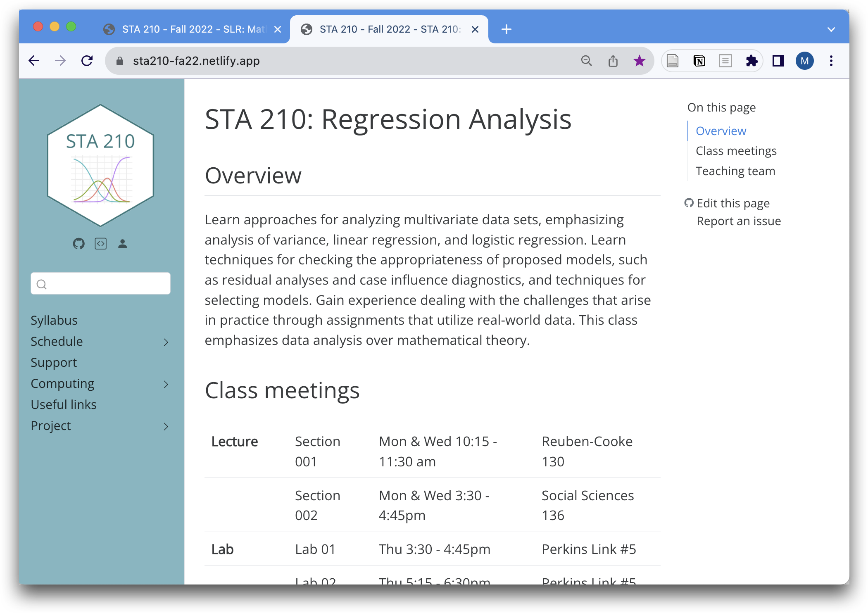Expand the Computing sidebar section

166,384
